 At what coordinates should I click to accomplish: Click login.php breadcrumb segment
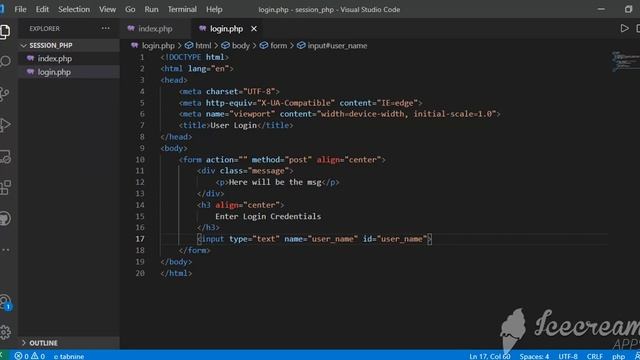coord(158,46)
